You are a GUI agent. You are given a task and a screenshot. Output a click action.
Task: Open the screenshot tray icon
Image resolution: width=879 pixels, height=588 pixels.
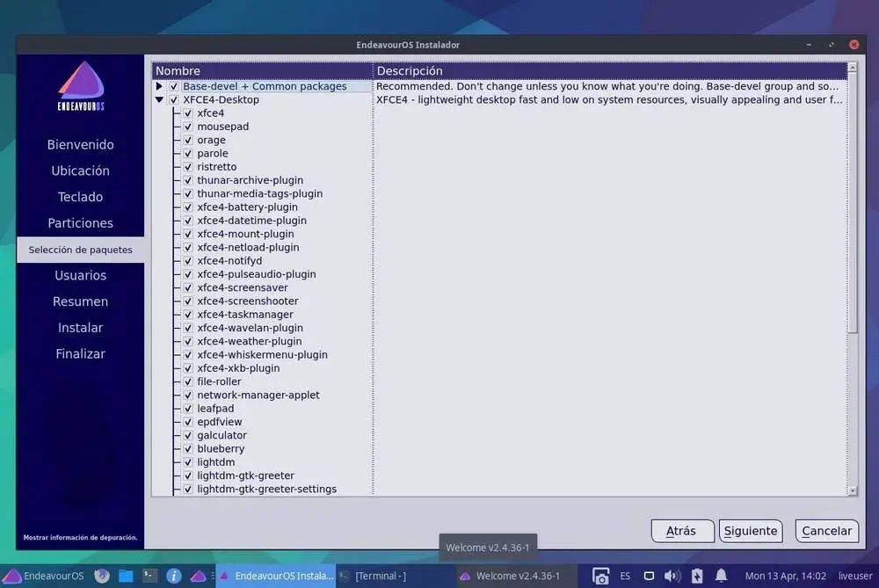pos(600,576)
